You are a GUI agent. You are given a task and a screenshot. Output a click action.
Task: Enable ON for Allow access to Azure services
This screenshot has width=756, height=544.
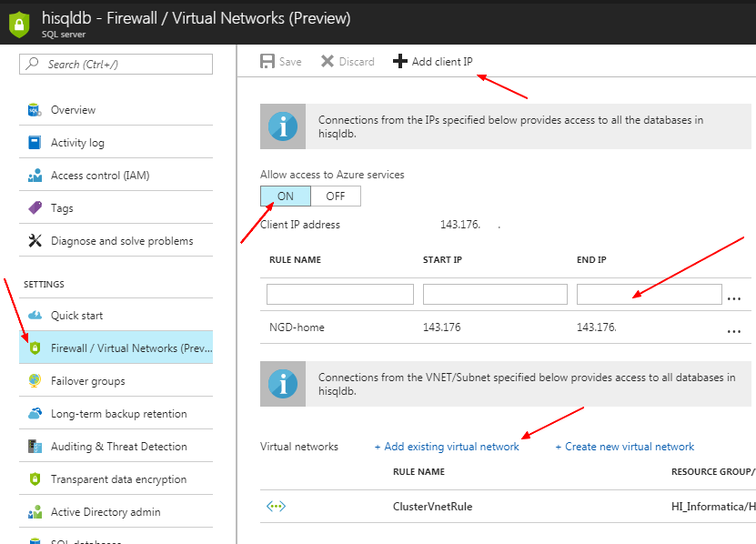coord(285,196)
